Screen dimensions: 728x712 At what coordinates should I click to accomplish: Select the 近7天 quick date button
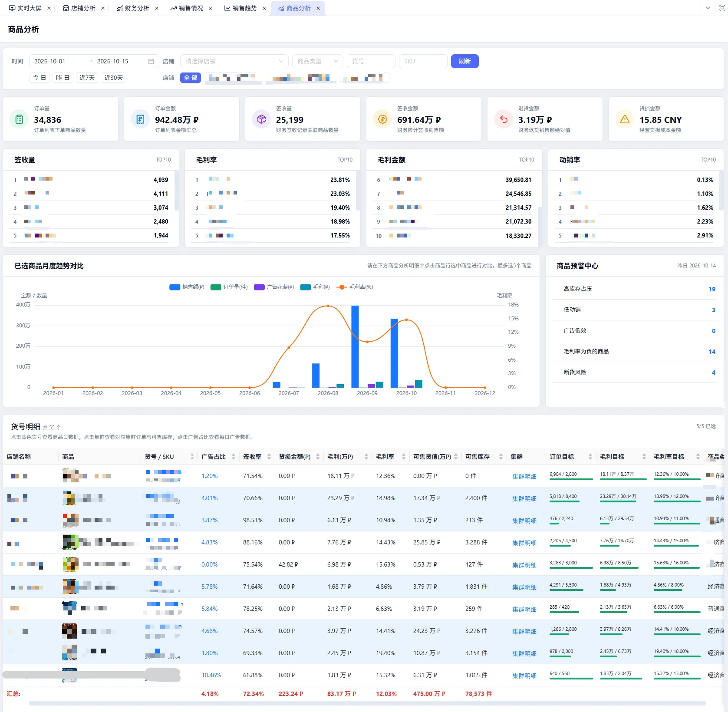(87, 78)
